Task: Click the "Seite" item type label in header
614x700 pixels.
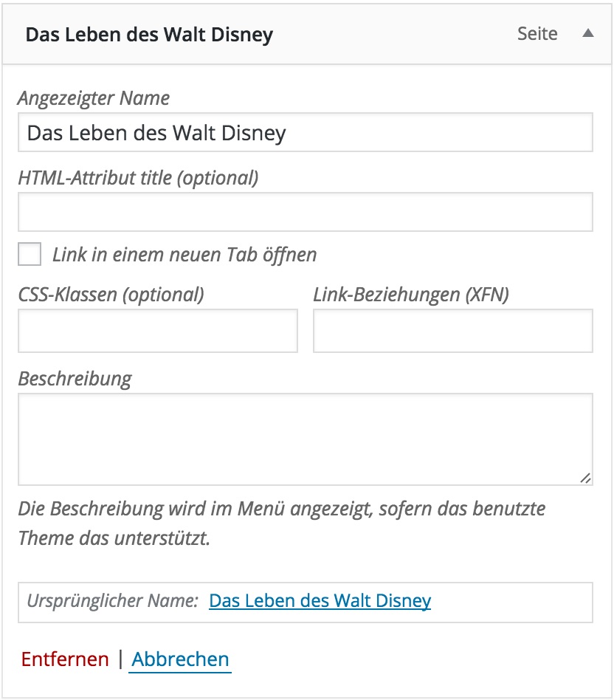Action: click(537, 34)
